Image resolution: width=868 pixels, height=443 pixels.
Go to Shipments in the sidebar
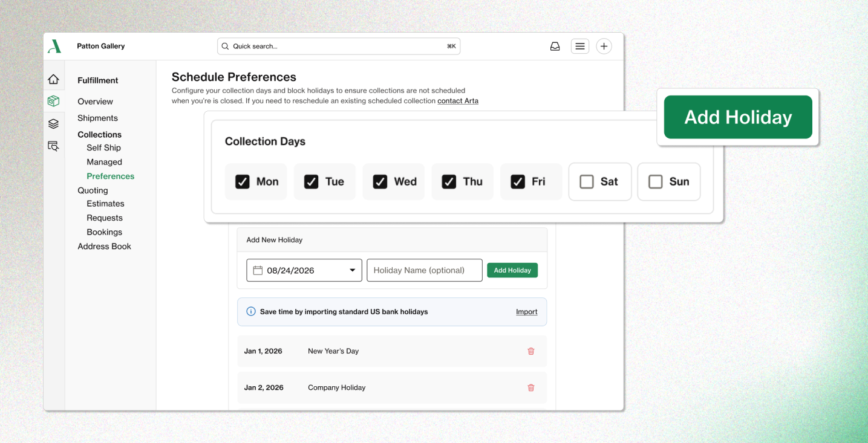tap(97, 118)
